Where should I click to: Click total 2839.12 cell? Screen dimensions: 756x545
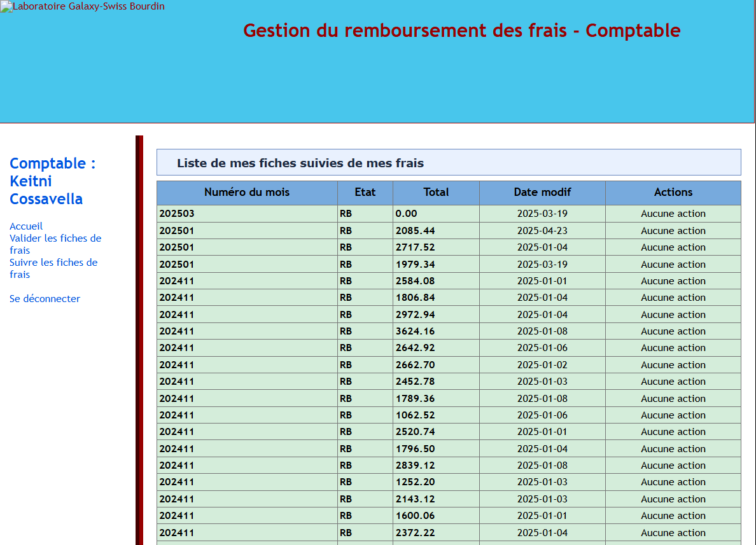click(x=437, y=466)
